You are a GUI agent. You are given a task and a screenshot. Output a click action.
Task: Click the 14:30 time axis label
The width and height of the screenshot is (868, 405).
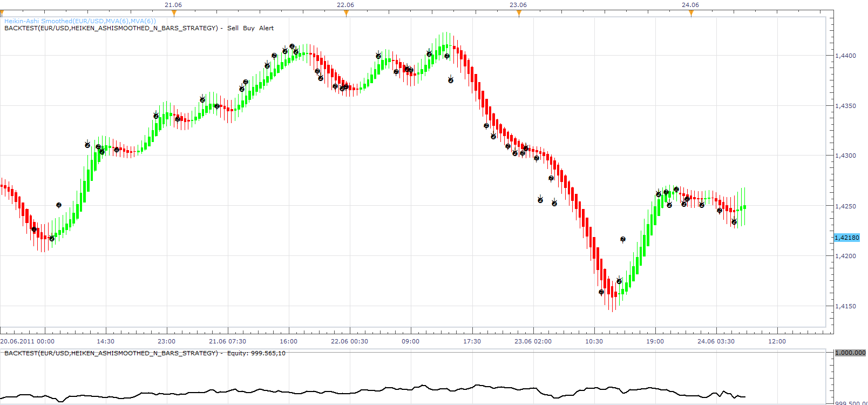pos(105,341)
